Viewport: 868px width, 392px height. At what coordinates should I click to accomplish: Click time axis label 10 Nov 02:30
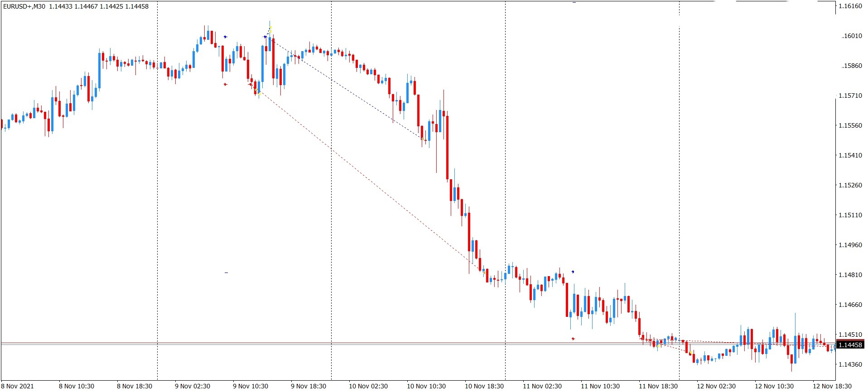tap(368, 386)
